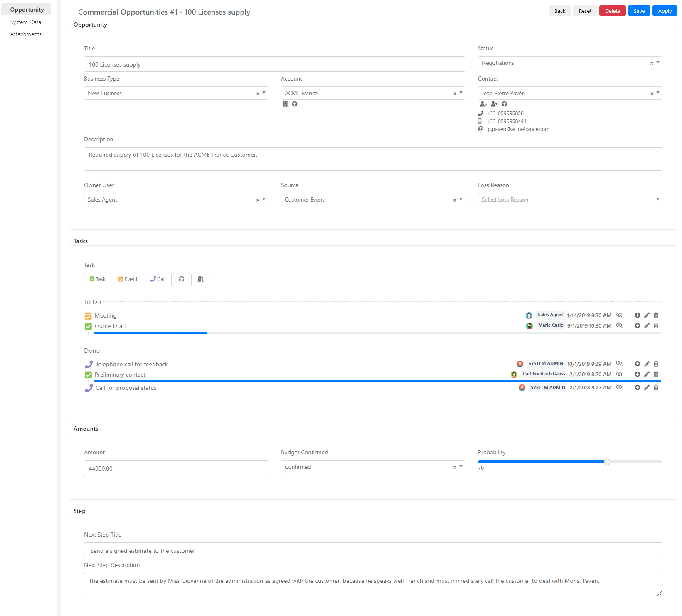Edit contact via user-edit icon under Contact

coord(483,104)
